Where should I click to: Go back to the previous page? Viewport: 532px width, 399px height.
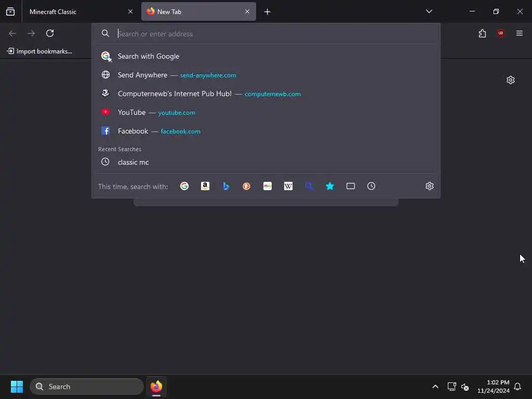[x=12, y=33]
